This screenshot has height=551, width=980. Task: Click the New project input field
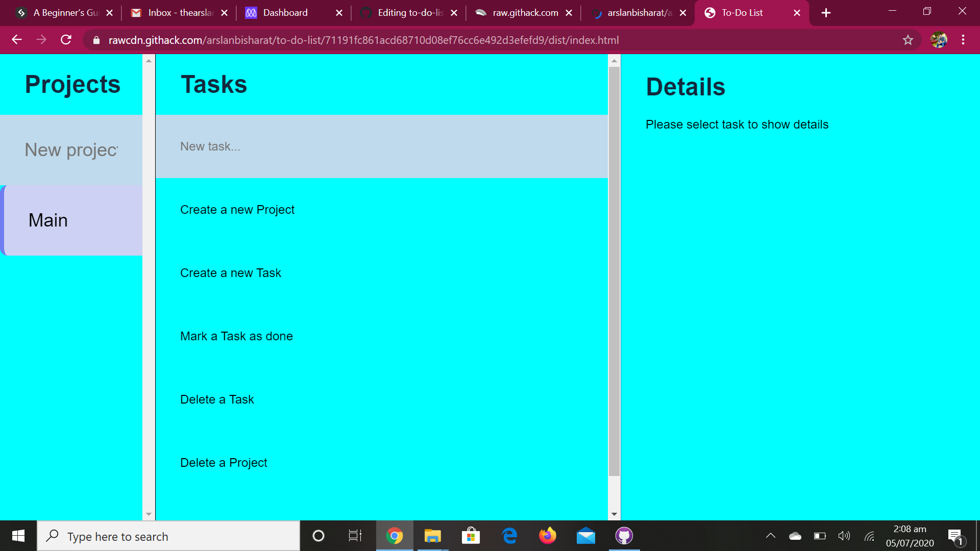71,150
